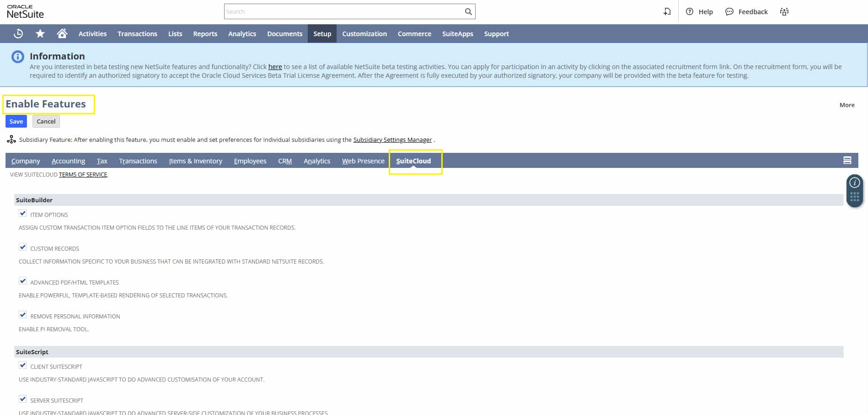
Task: Switch to the Web Presence tab
Action: pyautogui.click(x=363, y=161)
